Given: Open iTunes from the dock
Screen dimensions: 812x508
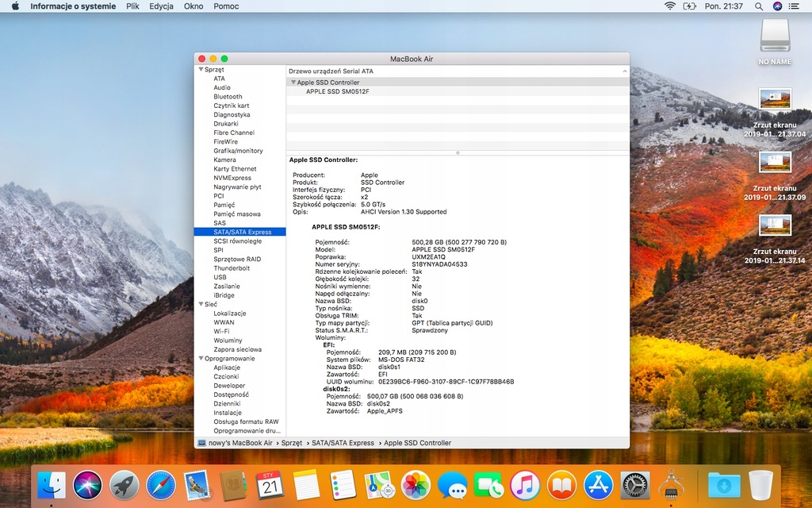Looking at the screenshot, I should click(525, 485).
